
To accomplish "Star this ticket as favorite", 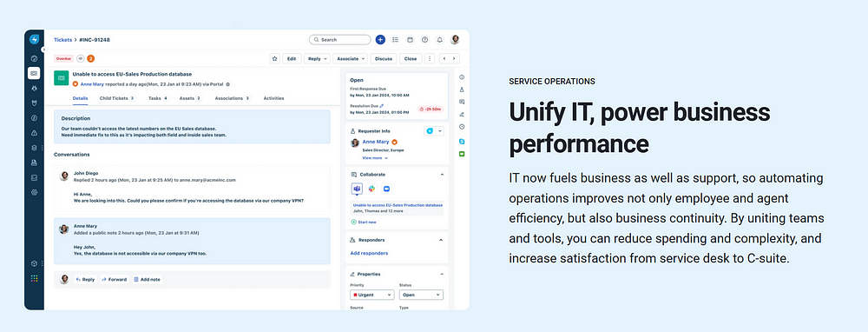I will (274, 58).
